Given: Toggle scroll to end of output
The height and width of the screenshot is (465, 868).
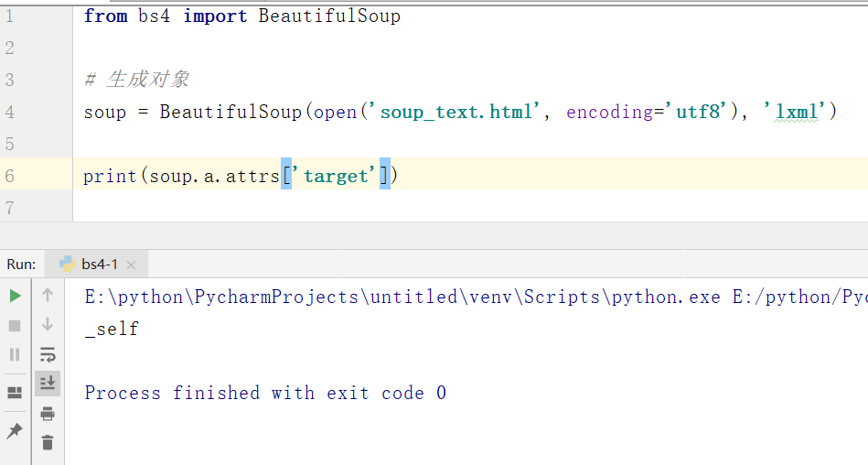Looking at the screenshot, I should pyautogui.click(x=48, y=383).
